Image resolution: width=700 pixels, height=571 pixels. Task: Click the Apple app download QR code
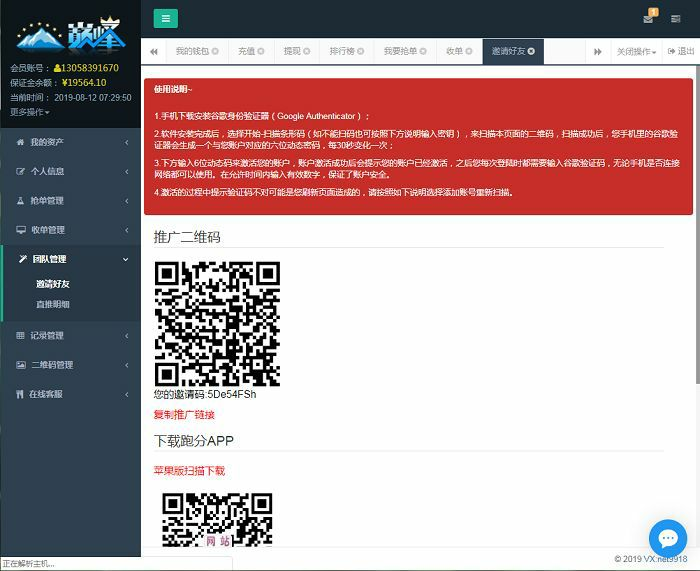click(x=217, y=519)
